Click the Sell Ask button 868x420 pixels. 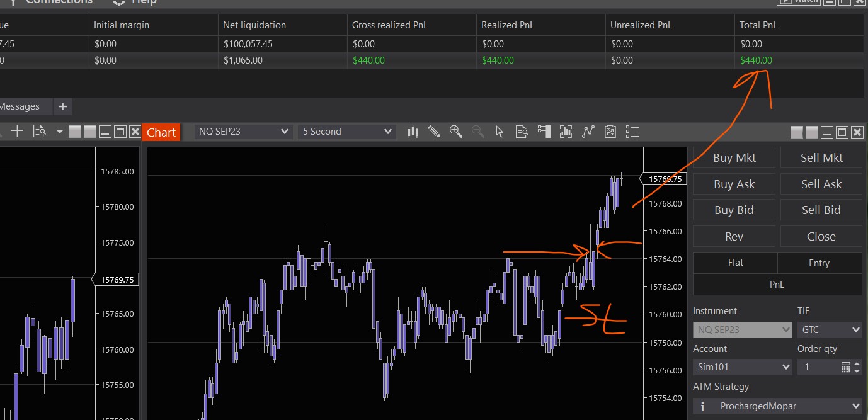pos(821,184)
